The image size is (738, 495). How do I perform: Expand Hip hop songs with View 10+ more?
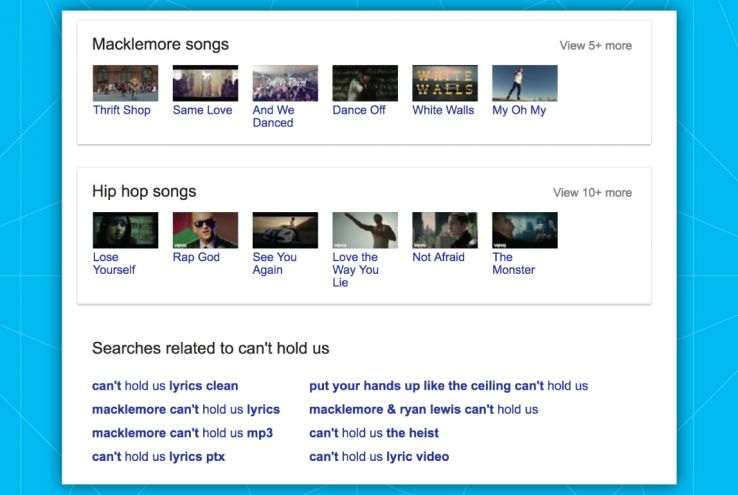592,192
